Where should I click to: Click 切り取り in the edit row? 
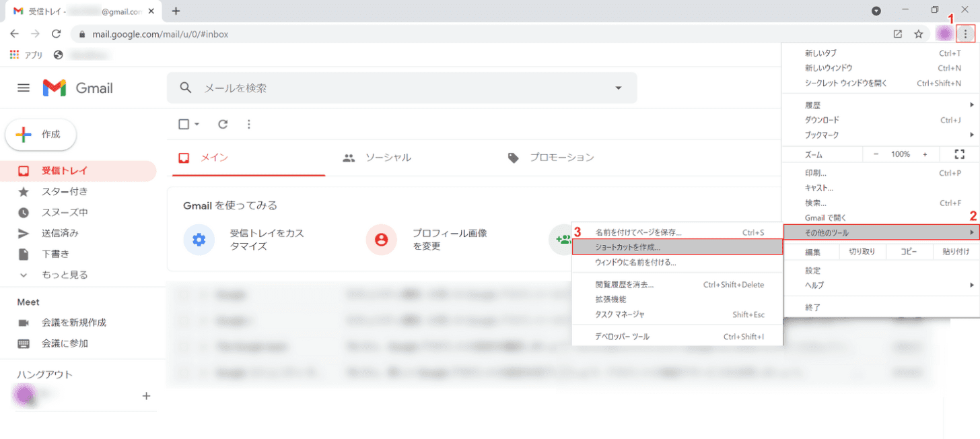(862, 252)
